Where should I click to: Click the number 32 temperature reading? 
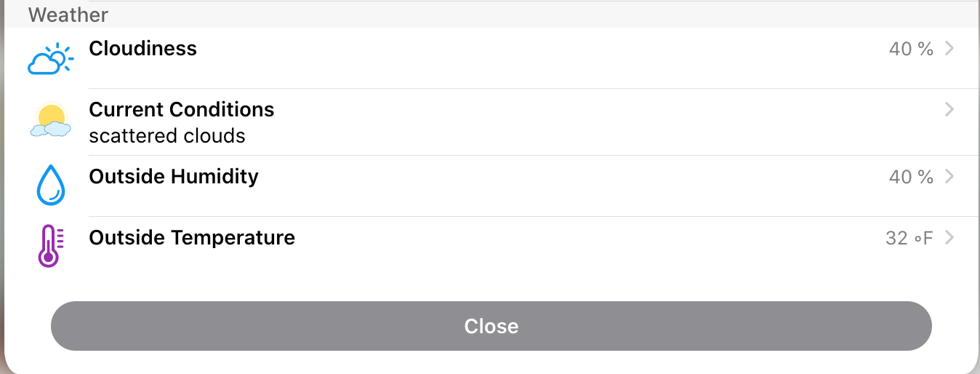click(896, 239)
